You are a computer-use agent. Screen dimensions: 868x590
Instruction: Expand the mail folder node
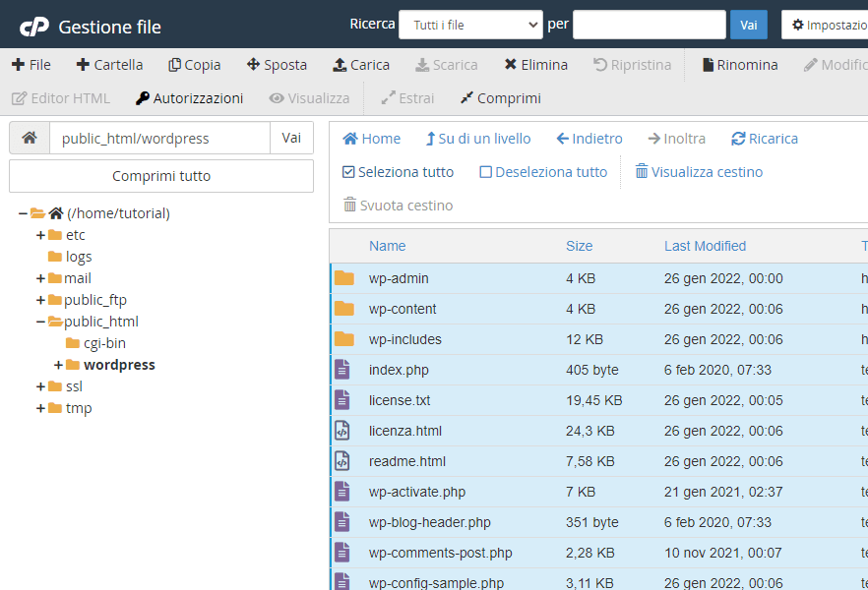(40, 278)
